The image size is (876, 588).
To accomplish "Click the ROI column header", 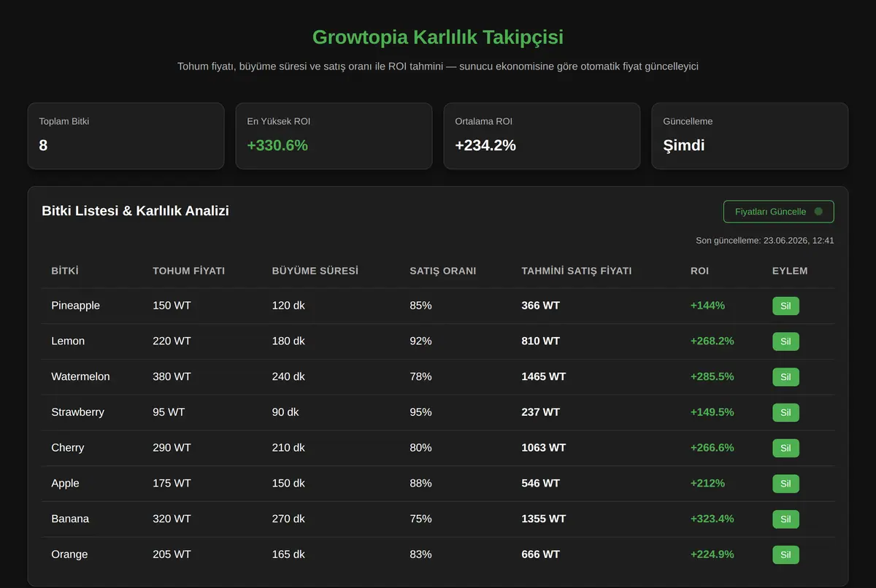I will click(x=699, y=271).
